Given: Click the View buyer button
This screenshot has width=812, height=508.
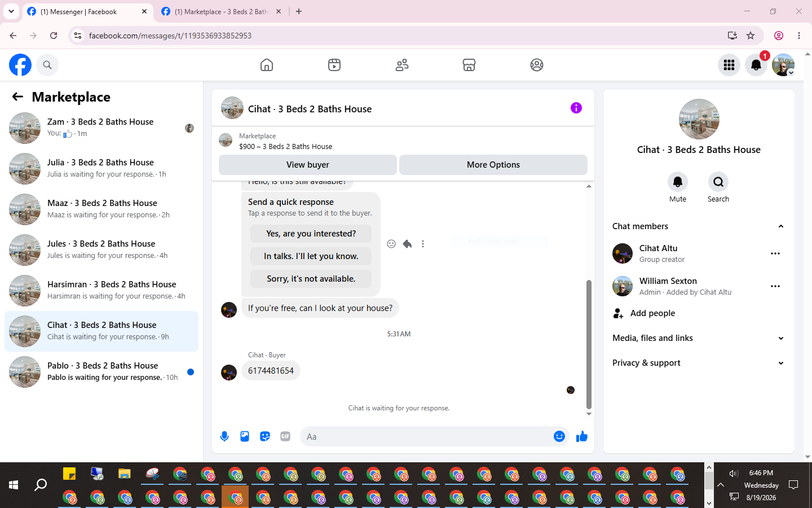Looking at the screenshot, I should pos(308,165).
